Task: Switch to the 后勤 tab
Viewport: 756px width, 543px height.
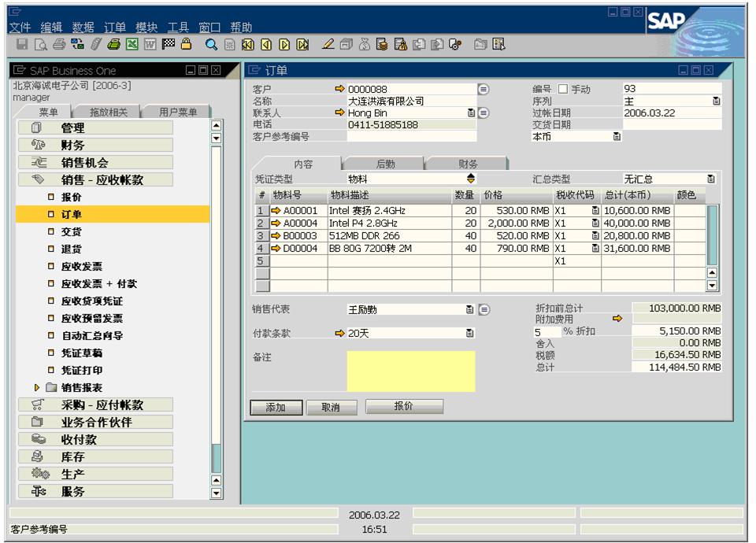Action: click(385, 164)
